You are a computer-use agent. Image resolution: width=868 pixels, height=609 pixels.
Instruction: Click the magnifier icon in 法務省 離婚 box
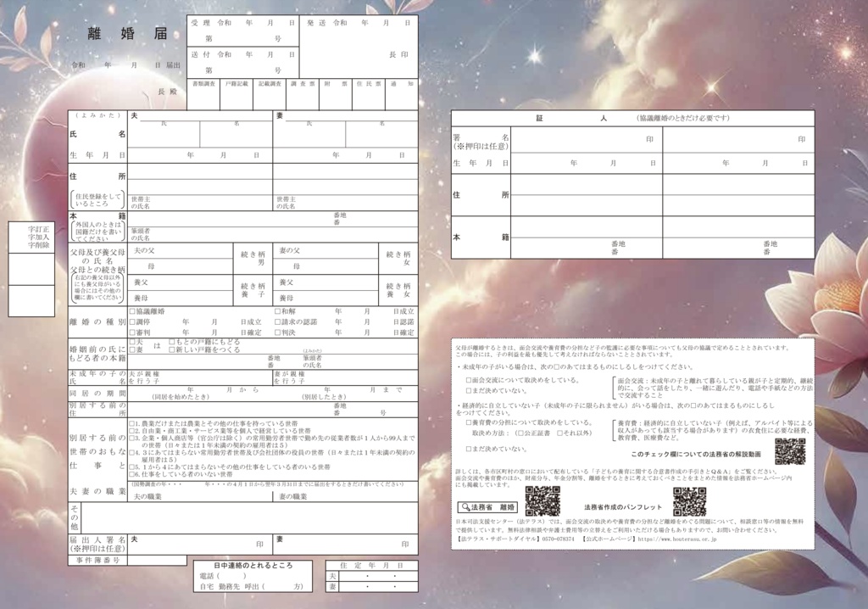coord(465,507)
